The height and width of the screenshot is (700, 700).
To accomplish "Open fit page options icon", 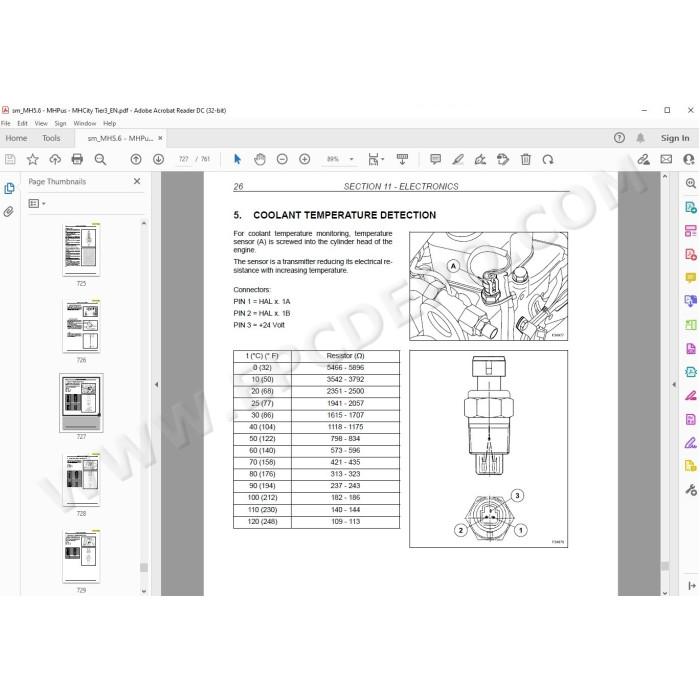I will pyautogui.click(x=376, y=159).
